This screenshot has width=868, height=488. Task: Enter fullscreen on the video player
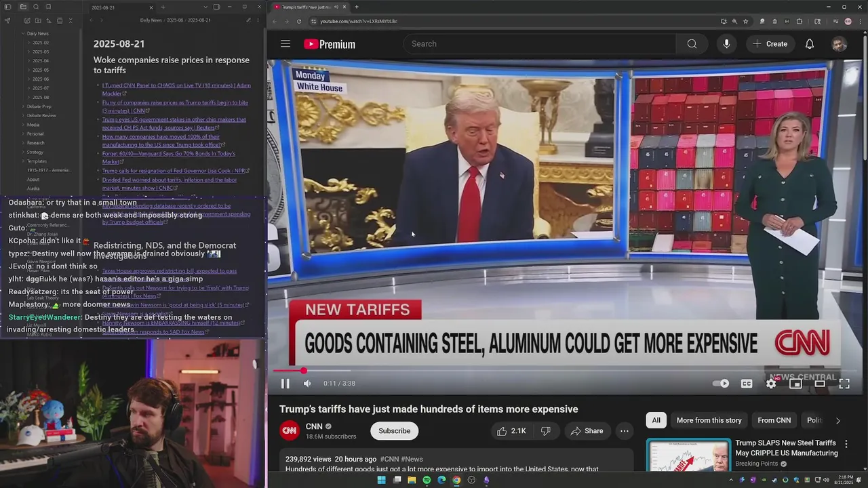tap(844, 384)
